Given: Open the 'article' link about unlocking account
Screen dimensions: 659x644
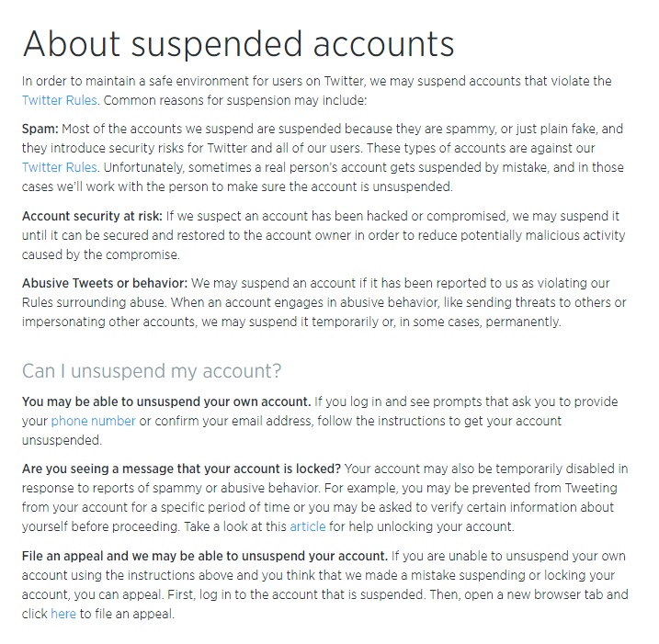Looking at the screenshot, I should click(x=307, y=526).
